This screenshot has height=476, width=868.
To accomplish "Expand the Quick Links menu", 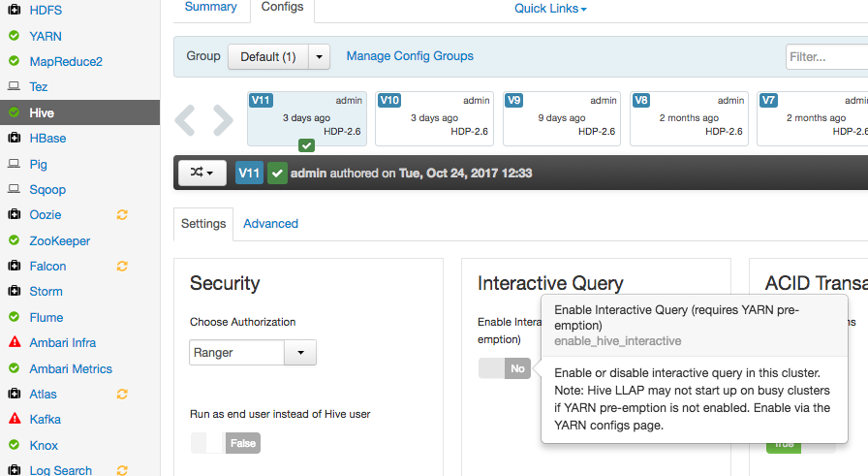I will point(550,9).
